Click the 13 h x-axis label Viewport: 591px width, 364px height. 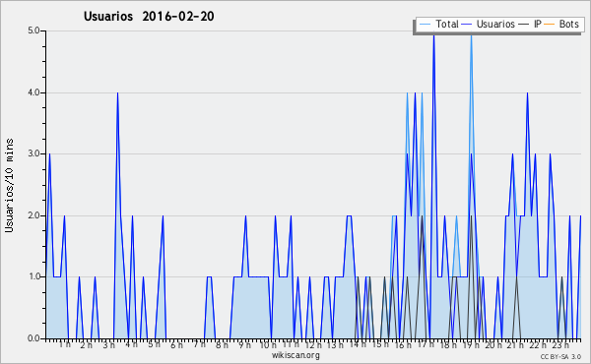[335, 344]
